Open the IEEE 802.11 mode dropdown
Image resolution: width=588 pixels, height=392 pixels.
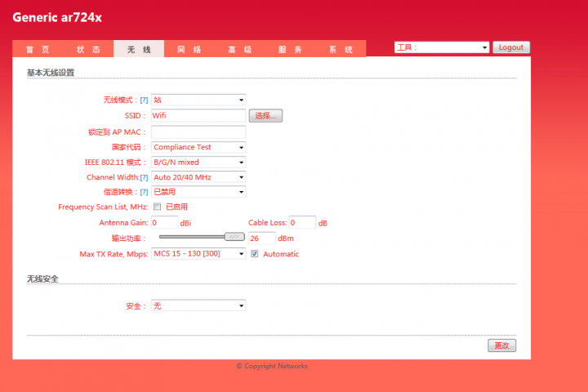(198, 162)
